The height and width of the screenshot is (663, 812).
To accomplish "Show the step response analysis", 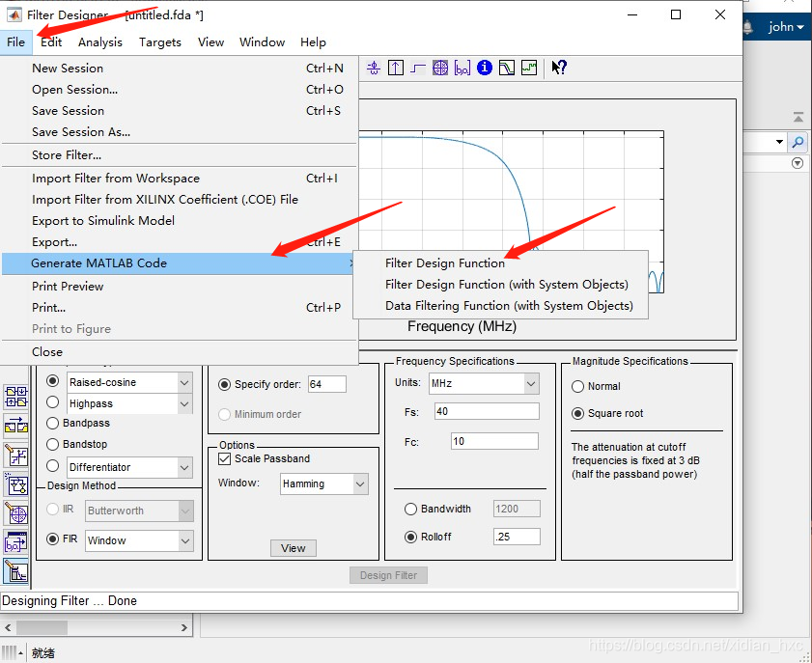I will pyautogui.click(x=418, y=68).
